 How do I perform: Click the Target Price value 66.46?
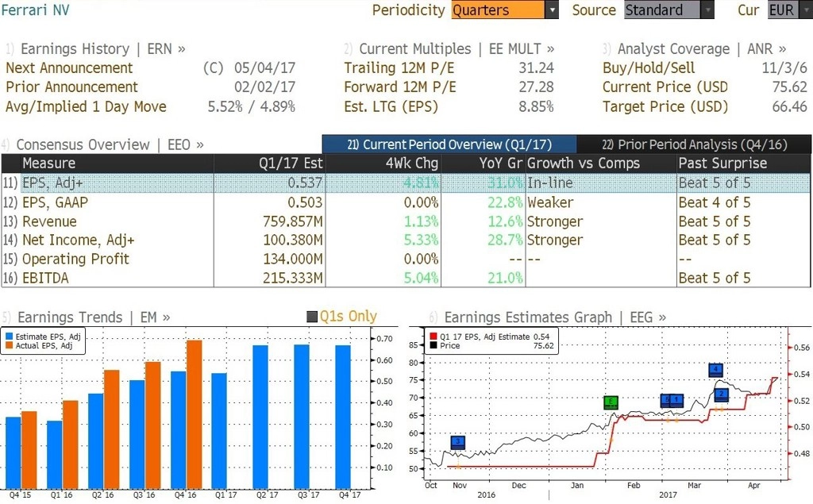point(790,107)
